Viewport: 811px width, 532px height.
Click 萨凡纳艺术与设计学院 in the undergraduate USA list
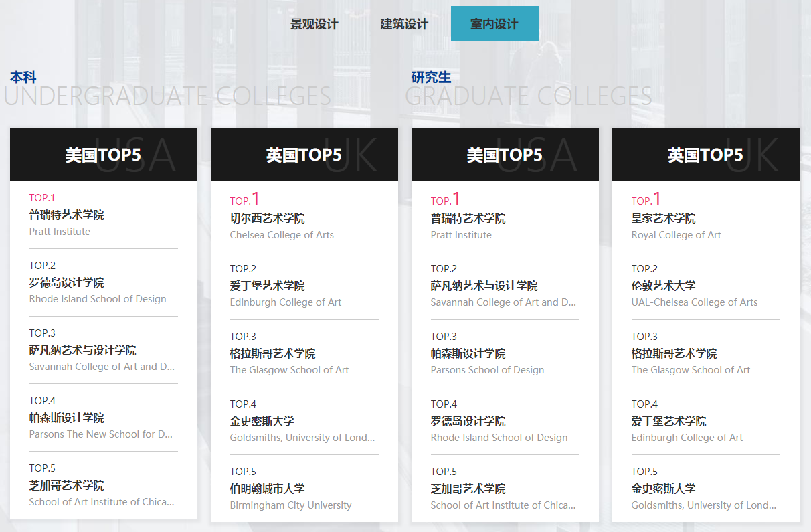pos(83,351)
